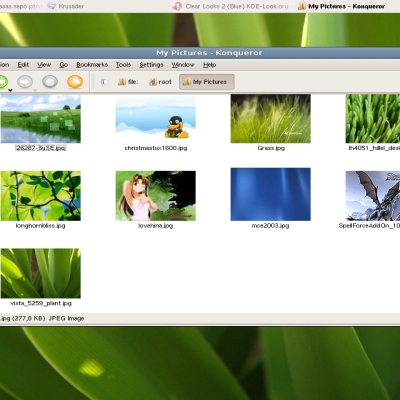Click the file name 'moe2003.jpg'
This screenshot has height=400, width=400.
click(270, 226)
